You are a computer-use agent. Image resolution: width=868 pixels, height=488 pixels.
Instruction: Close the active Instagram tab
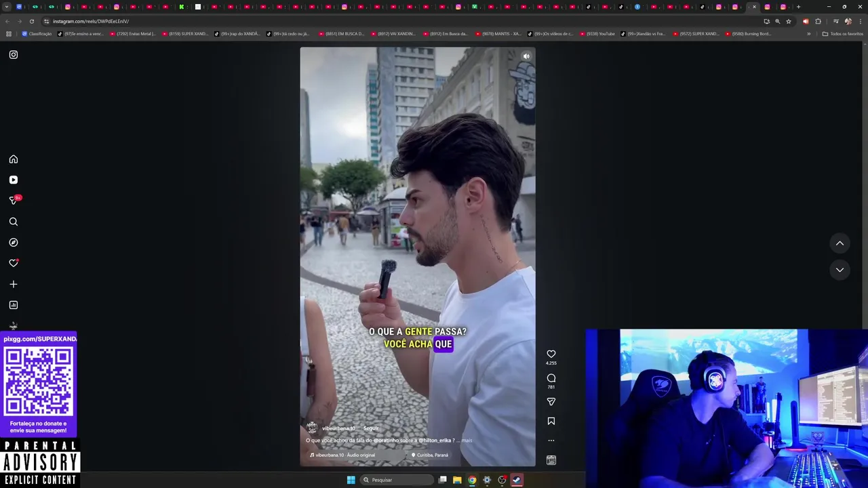click(x=754, y=7)
